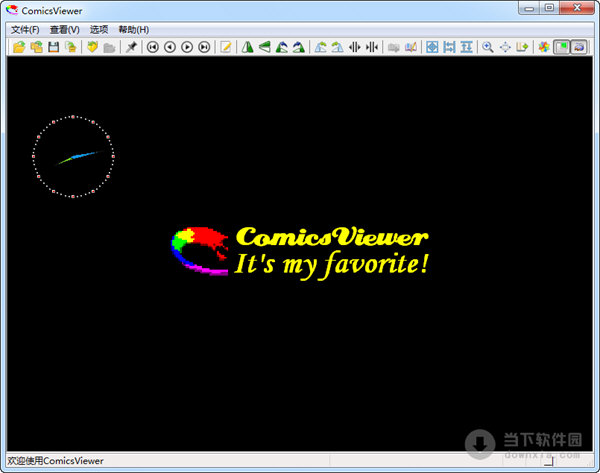Maximize the ComicsViewer window
This screenshot has height=473, width=600.
(x=549, y=8)
